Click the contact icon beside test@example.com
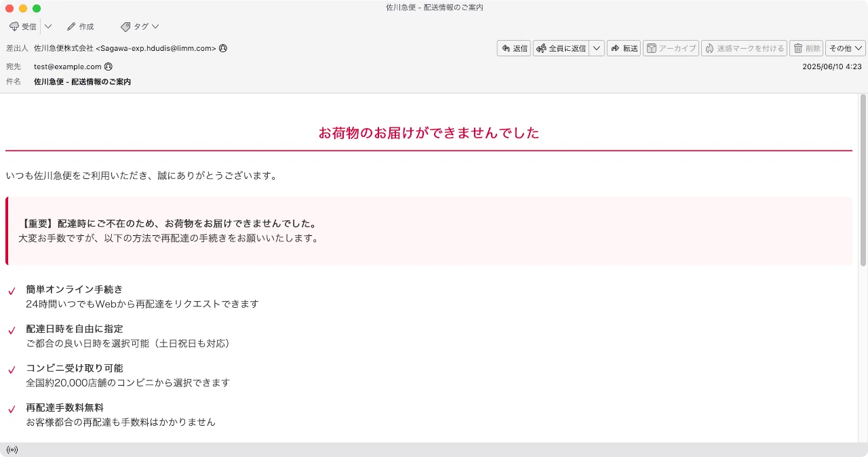 point(108,66)
